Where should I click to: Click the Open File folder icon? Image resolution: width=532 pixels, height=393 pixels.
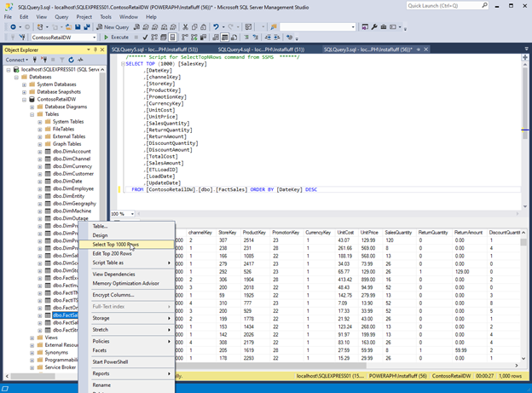[68, 27]
